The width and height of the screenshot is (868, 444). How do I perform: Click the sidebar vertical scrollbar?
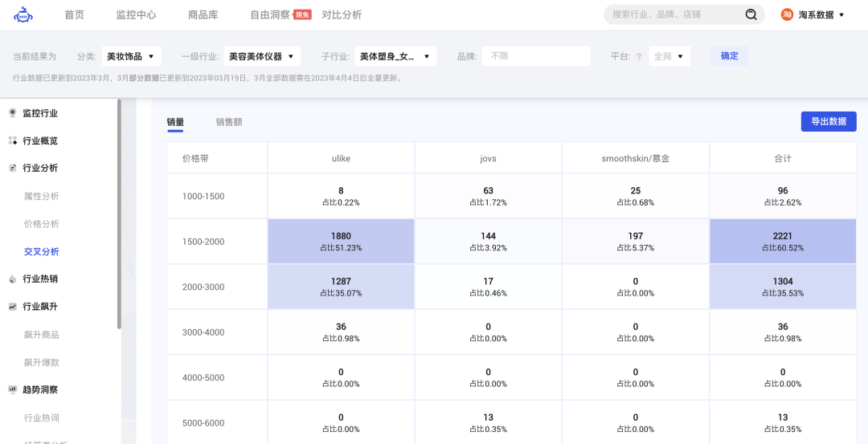tap(119, 214)
